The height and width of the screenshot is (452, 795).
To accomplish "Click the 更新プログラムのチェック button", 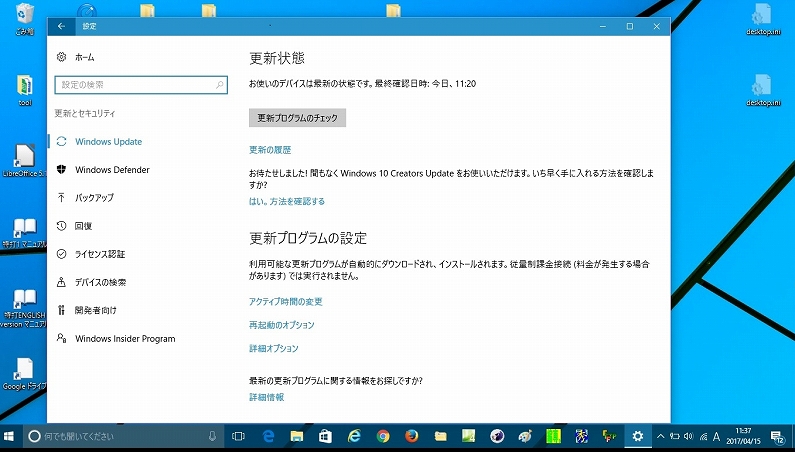I will pos(297,118).
